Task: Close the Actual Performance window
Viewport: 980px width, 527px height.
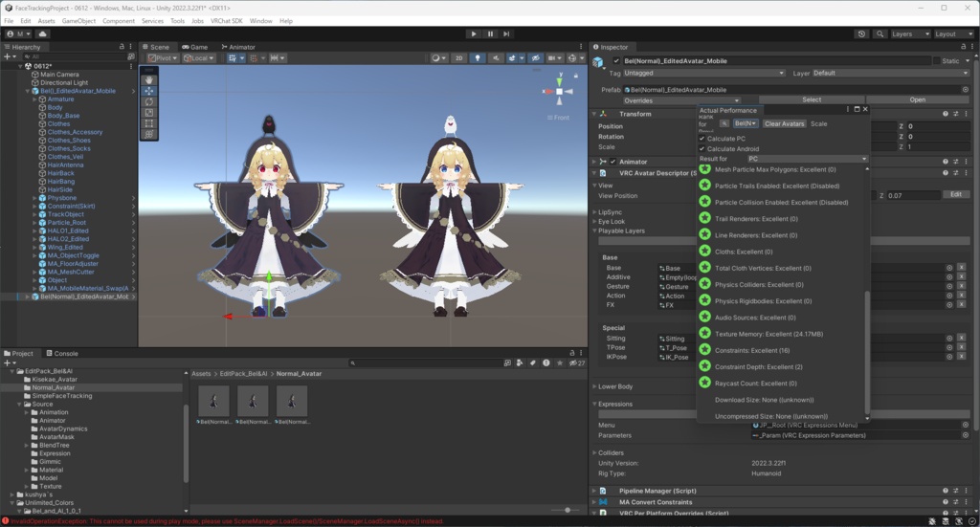Action: [x=865, y=109]
